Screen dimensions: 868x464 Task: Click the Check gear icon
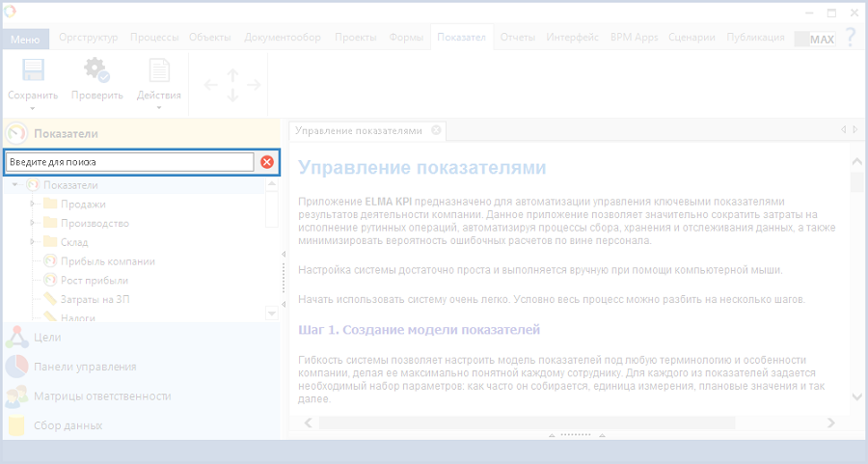95,71
